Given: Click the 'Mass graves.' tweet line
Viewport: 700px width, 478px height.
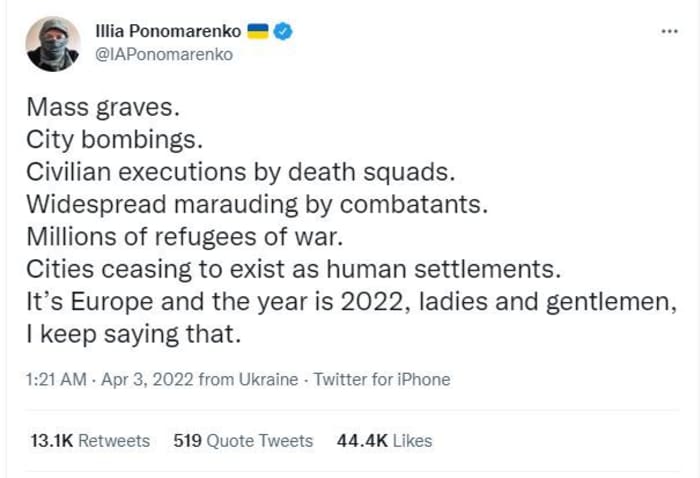Looking at the screenshot, I should click(103, 108).
